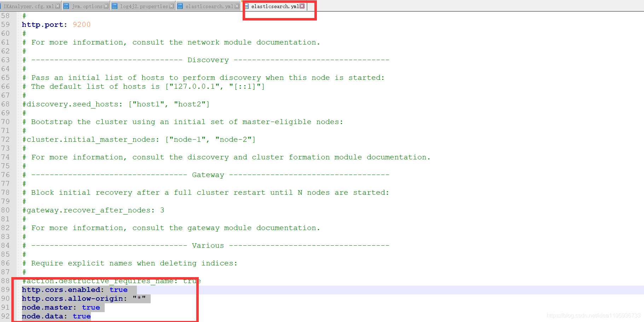Close the jvm.options tab

pyautogui.click(x=106, y=6)
